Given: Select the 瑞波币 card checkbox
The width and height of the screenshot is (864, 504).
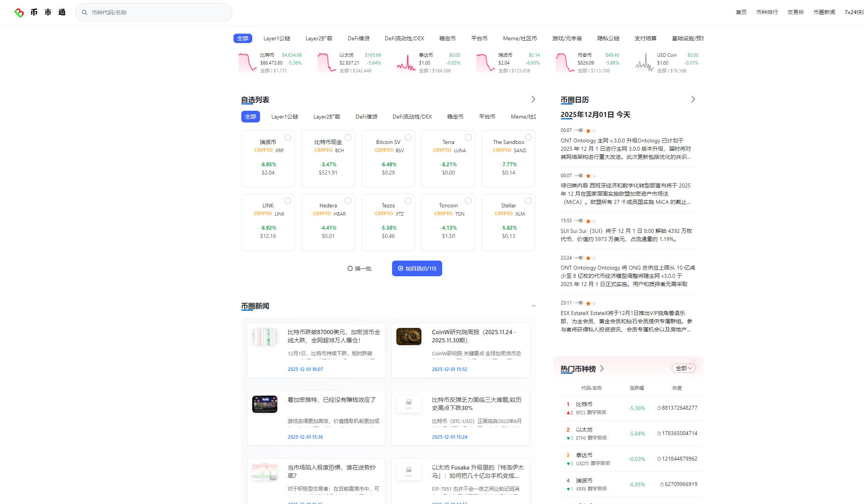Looking at the screenshot, I should 288,137.
